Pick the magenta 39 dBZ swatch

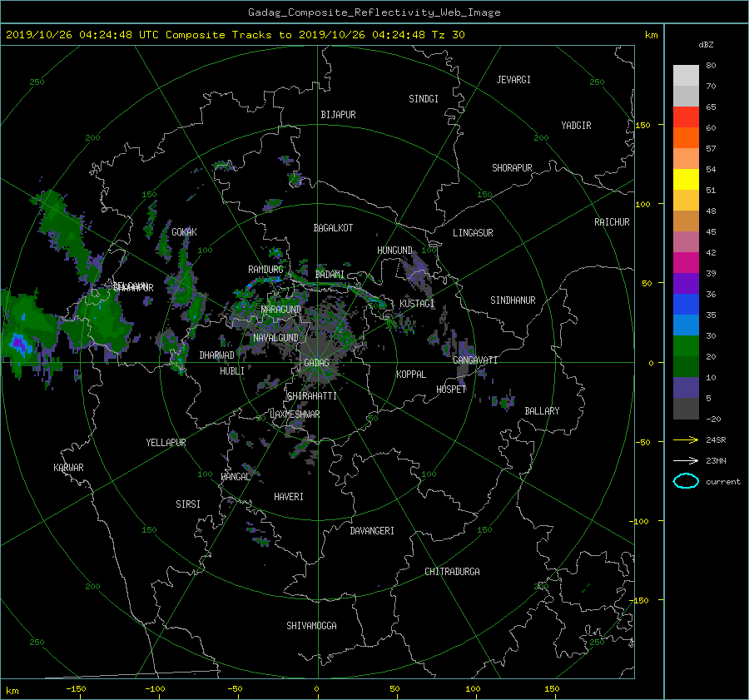[x=686, y=263]
